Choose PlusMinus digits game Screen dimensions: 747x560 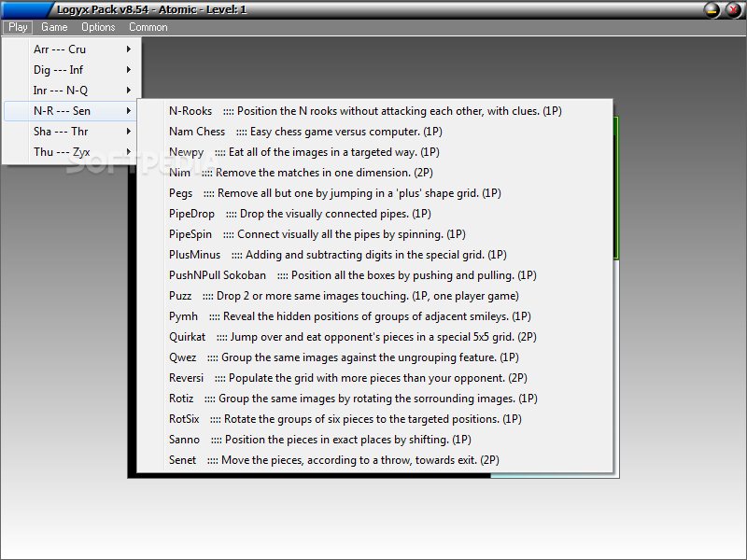coord(374,254)
